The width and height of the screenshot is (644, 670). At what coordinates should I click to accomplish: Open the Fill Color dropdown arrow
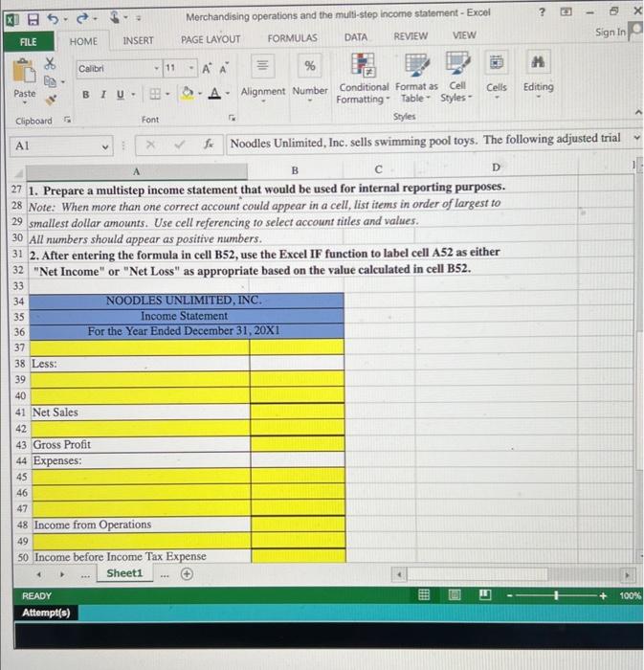pos(199,93)
